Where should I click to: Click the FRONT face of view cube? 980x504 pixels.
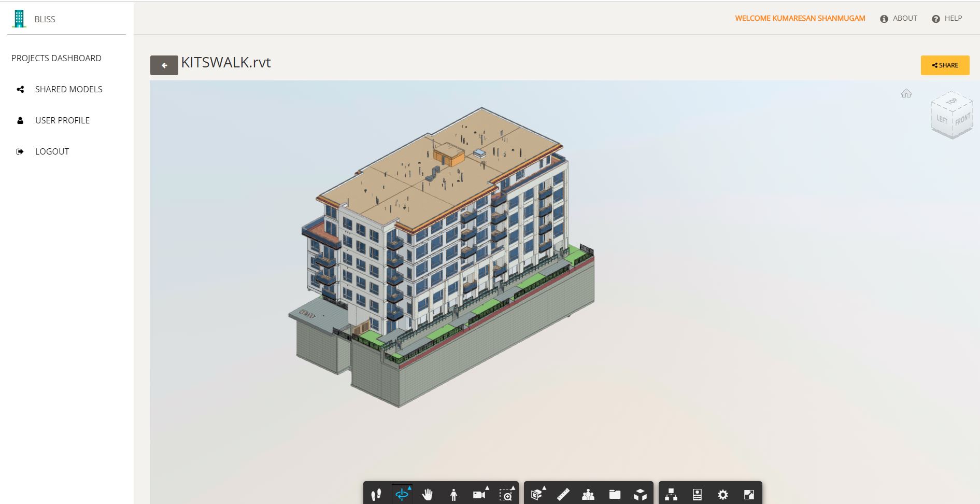[x=962, y=120]
